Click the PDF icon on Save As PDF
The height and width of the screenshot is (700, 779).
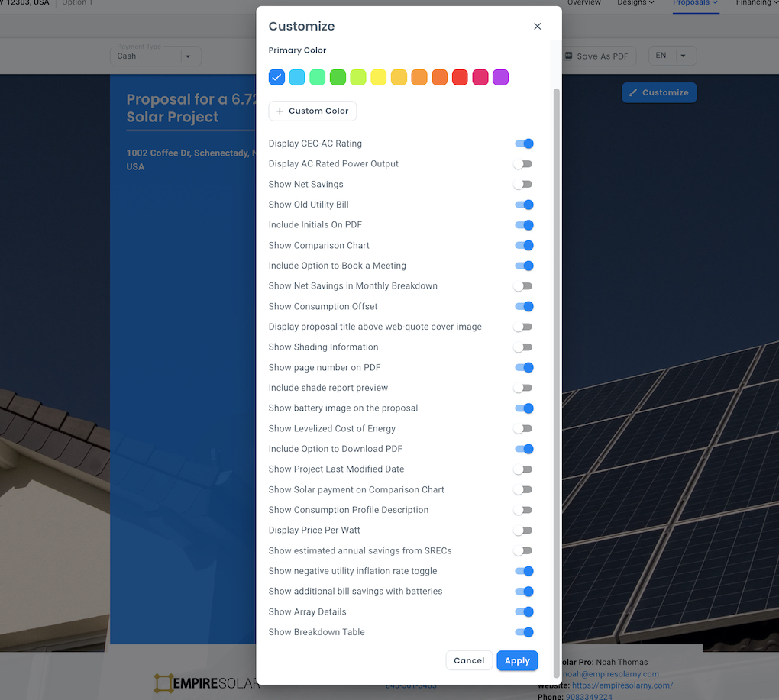568,55
